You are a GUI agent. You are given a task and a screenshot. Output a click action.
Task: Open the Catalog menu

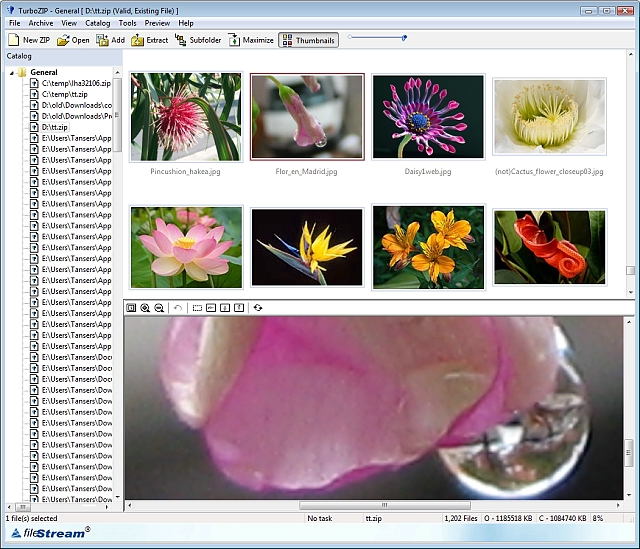[x=98, y=23]
